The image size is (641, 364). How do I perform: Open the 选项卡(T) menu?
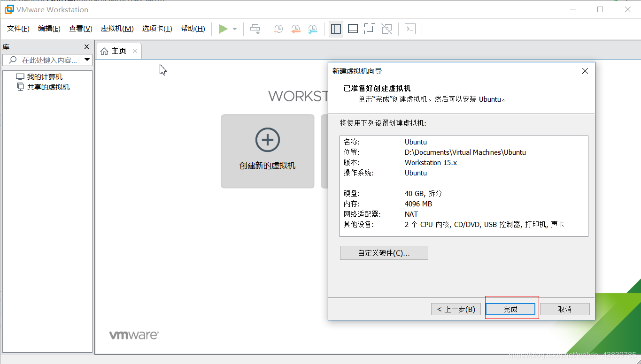click(157, 29)
